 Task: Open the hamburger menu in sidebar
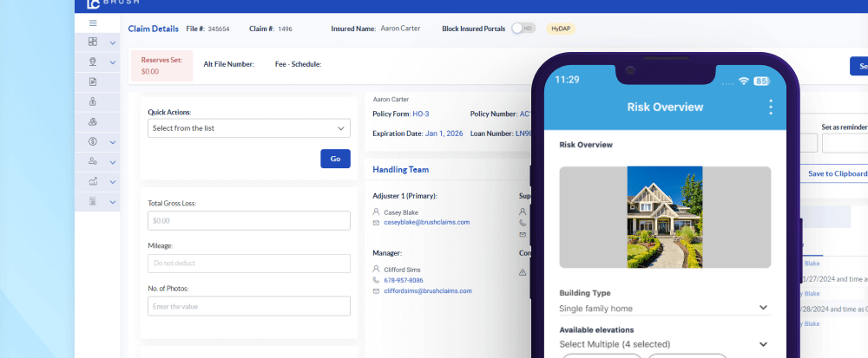(93, 23)
